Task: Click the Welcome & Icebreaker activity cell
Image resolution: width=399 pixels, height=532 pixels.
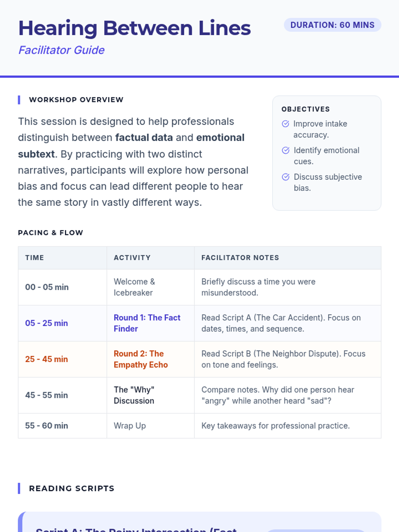Action: [134, 287]
